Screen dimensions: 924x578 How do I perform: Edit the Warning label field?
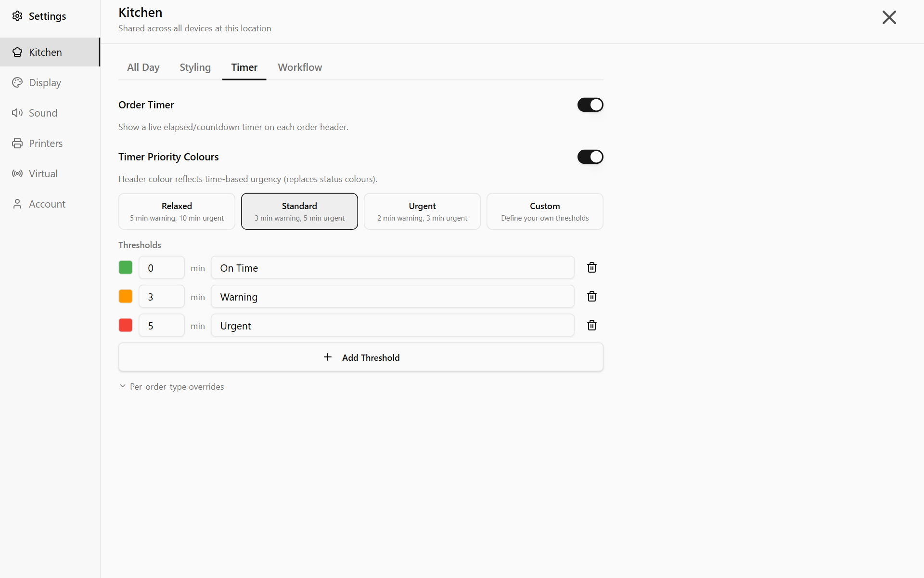(x=393, y=297)
